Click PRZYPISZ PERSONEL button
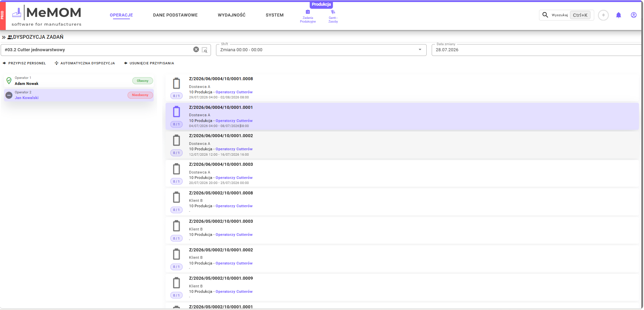This screenshot has width=644, height=310. pos(24,63)
